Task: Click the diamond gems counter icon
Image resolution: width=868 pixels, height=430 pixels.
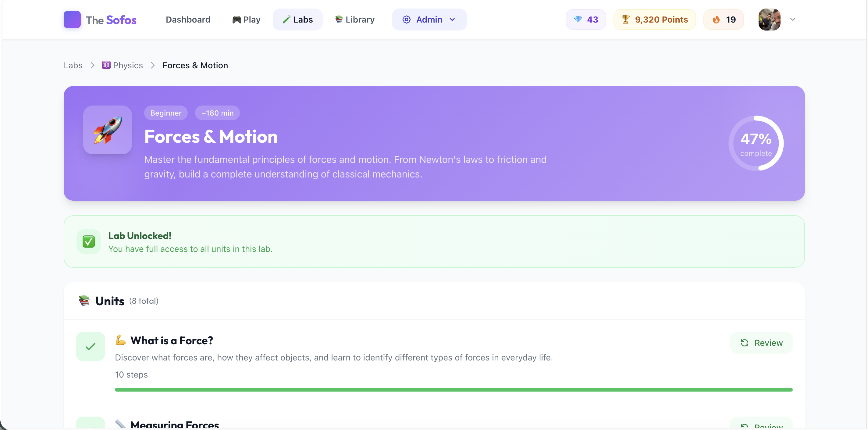Action: coord(578,20)
